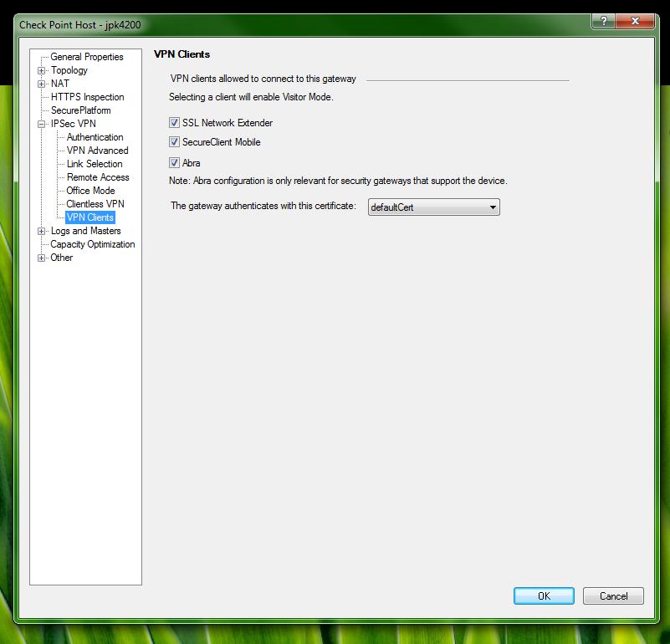Click the title bar help question mark
Viewport: 670px width, 644px height.
pyautogui.click(x=603, y=21)
